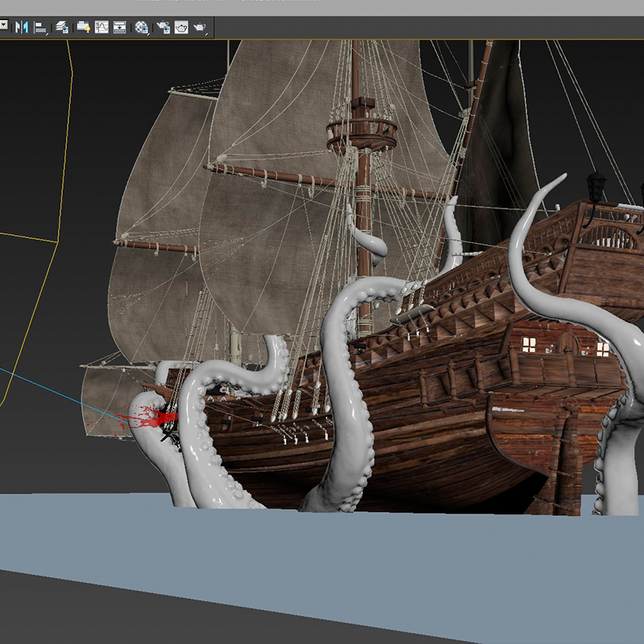Open the Align tool

[39, 27]
